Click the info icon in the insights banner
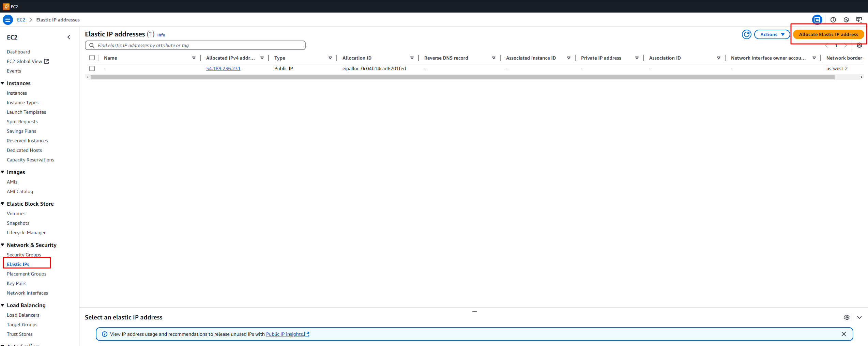This screenshot has width=868, height=346. pyautogui.click(x=105, y=334)
